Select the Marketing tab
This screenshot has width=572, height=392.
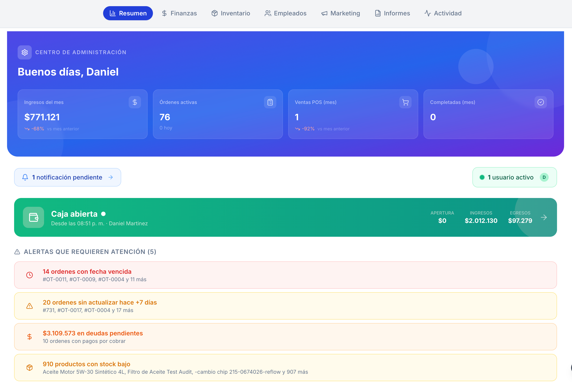341,13
